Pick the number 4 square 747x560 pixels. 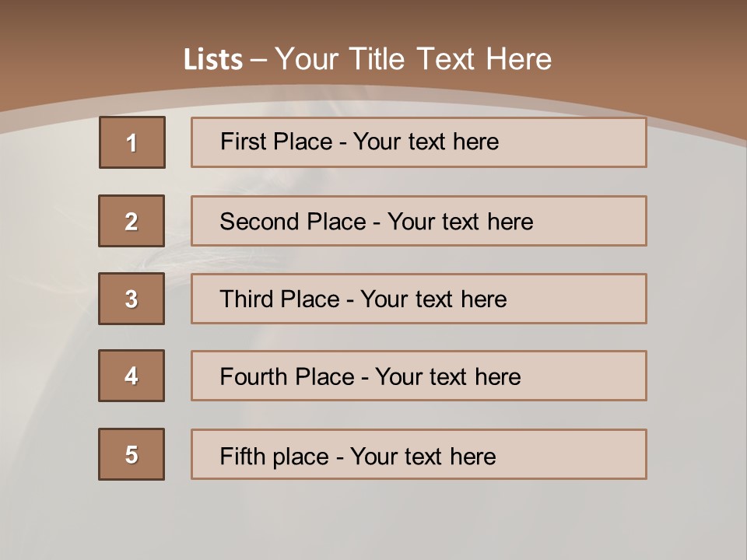[132, 376]
